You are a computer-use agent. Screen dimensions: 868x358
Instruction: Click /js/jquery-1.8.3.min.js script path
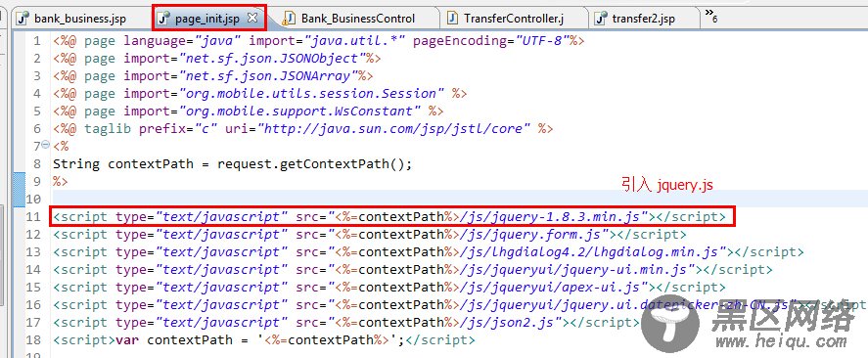click(550, 217)
